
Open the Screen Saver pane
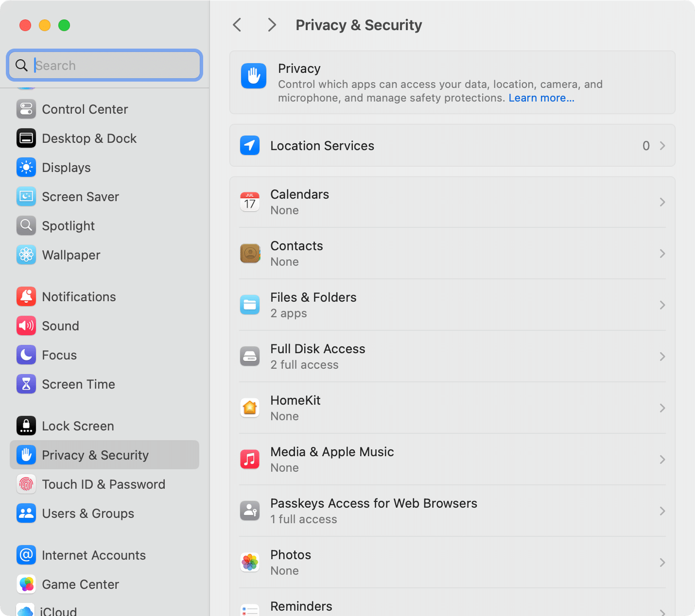(104, 197)
